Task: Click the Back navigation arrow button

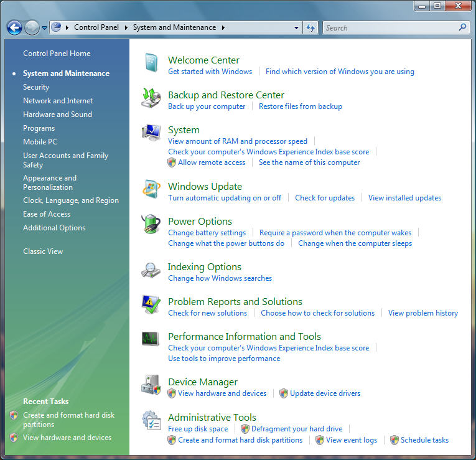Action: [14, 27]
